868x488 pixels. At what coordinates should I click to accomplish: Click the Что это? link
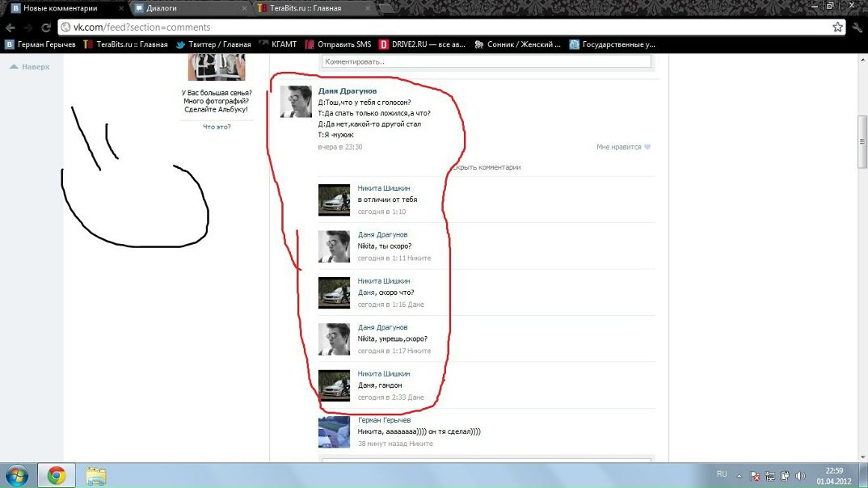pos(217,127)
